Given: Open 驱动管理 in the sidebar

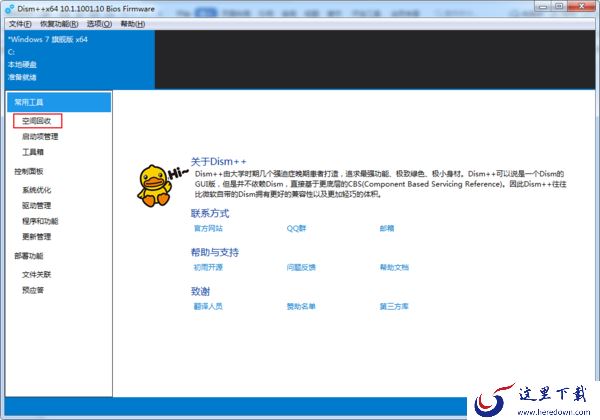Looking at the screenshot, I should click(36, 205).
